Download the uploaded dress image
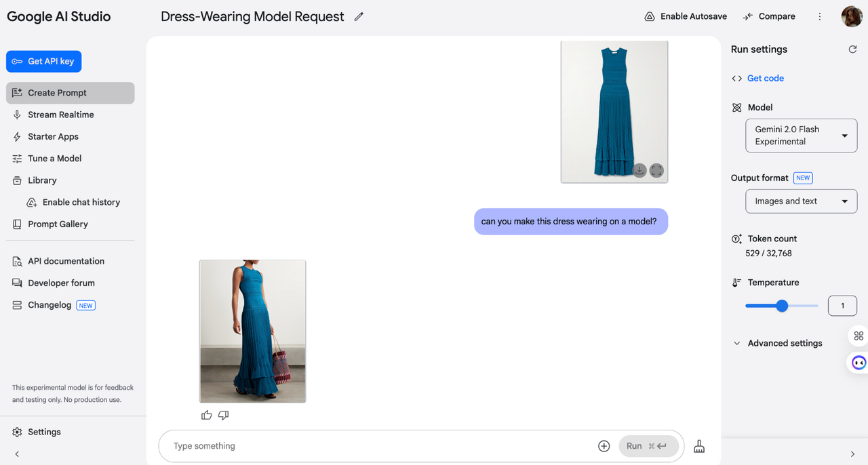Screen dimensions: 868x465 639,171
